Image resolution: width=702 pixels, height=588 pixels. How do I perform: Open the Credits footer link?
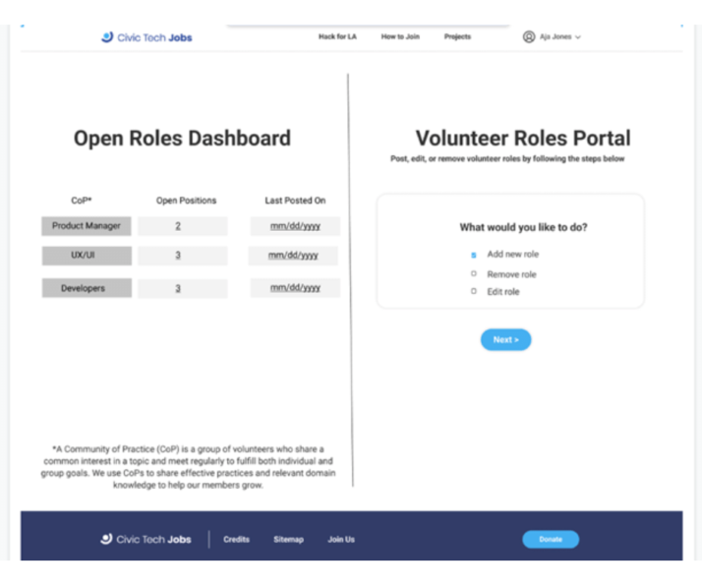(x=236, y=540)
